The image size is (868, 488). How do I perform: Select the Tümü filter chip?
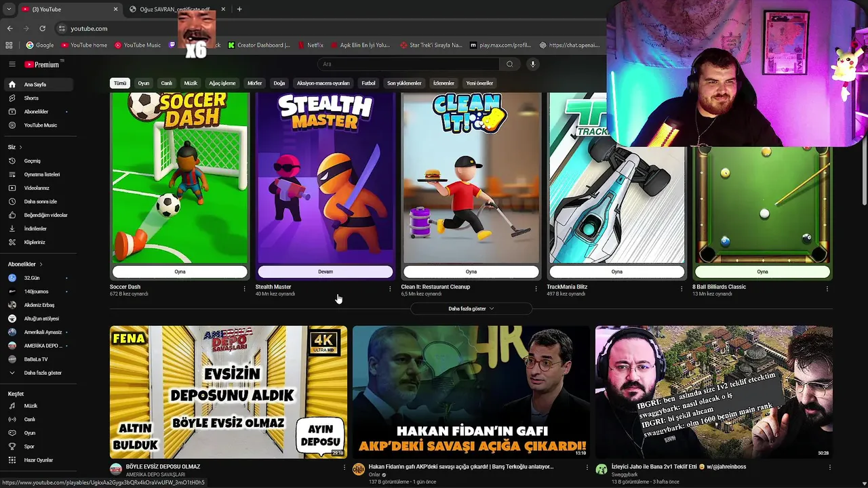[x=120, y=83]
